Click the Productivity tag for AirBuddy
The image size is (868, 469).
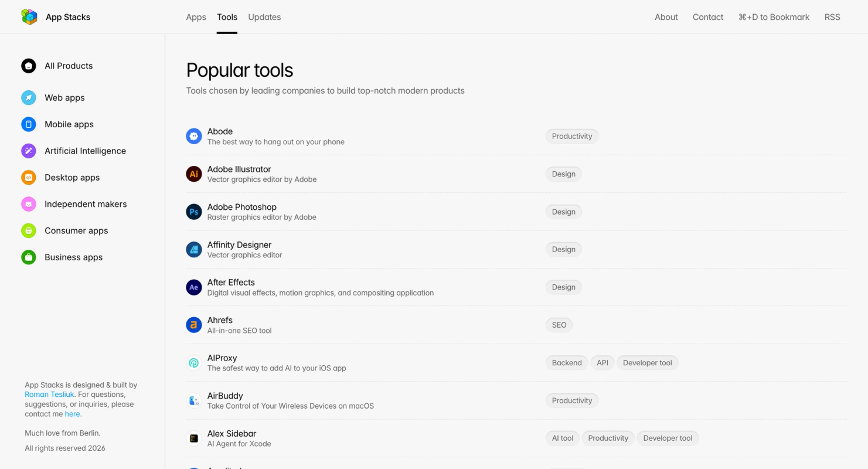coord(572,400)
